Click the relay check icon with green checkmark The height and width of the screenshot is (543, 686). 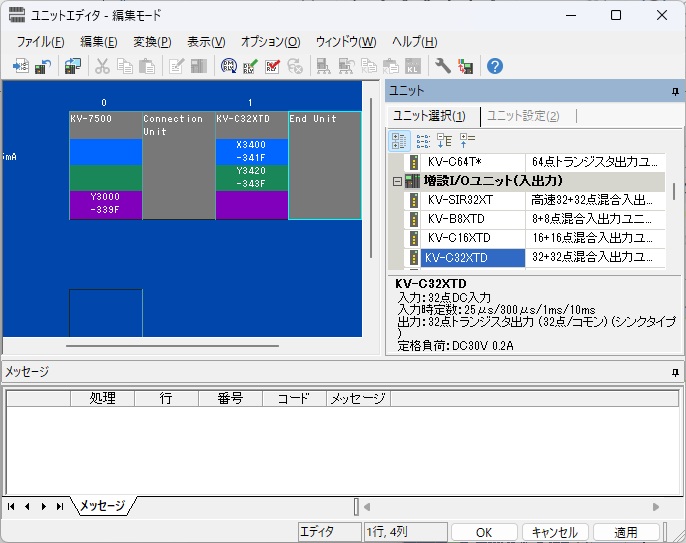click(x=249, y=66)
